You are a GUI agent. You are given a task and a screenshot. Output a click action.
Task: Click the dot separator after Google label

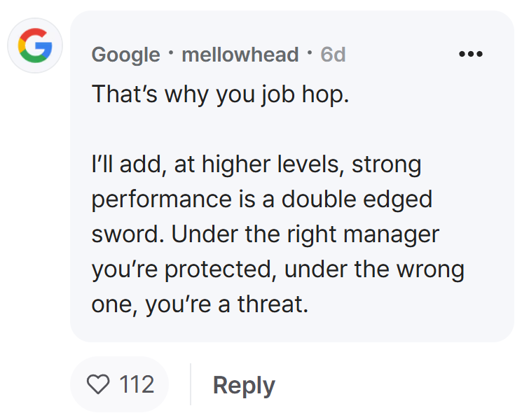171,53
